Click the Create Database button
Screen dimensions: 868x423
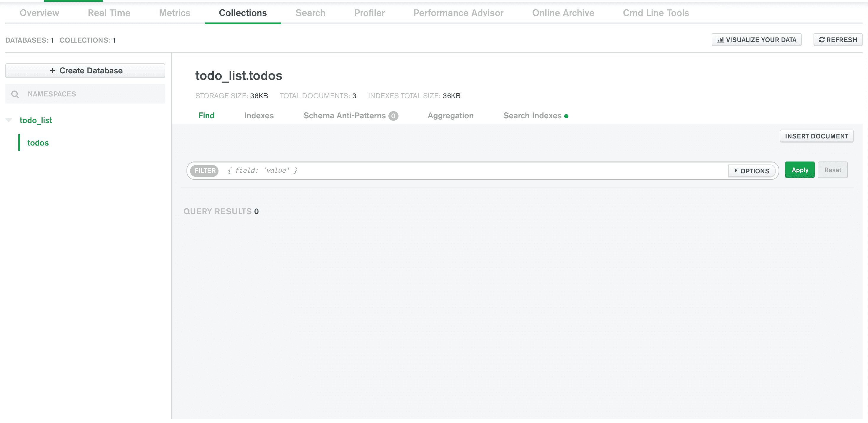tap(85, 70)
